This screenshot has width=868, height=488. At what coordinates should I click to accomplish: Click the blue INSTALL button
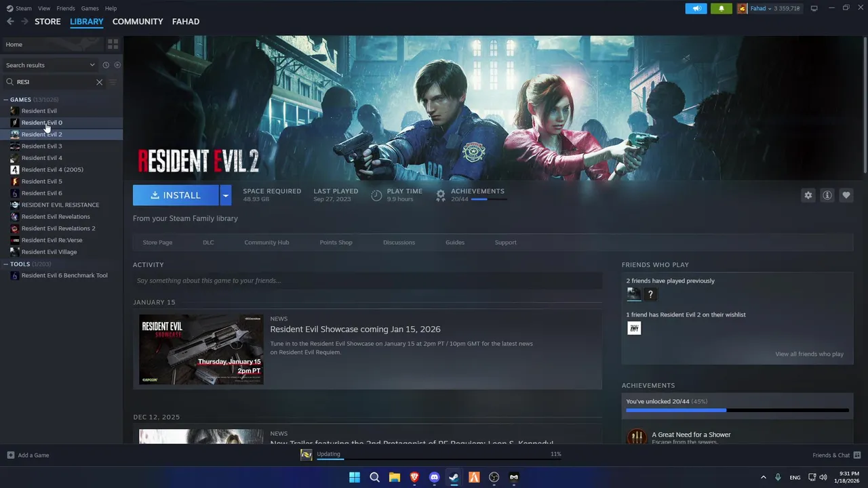176,195
